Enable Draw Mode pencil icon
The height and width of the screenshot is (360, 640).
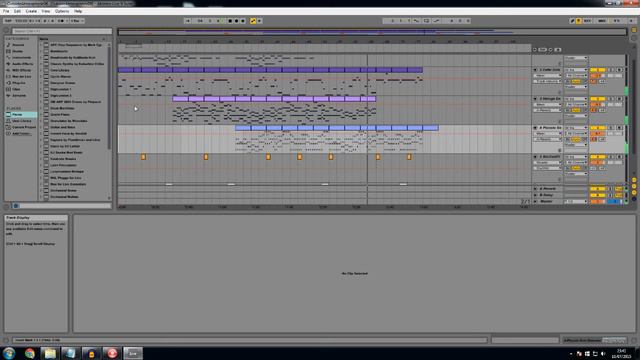point(572,21)
